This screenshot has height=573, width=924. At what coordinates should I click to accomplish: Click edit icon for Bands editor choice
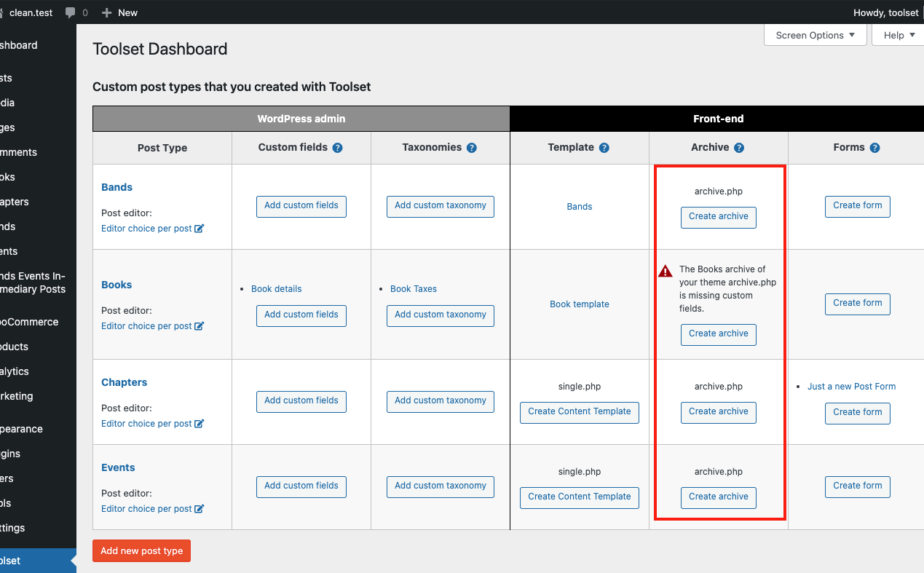(x=200, y=229)
